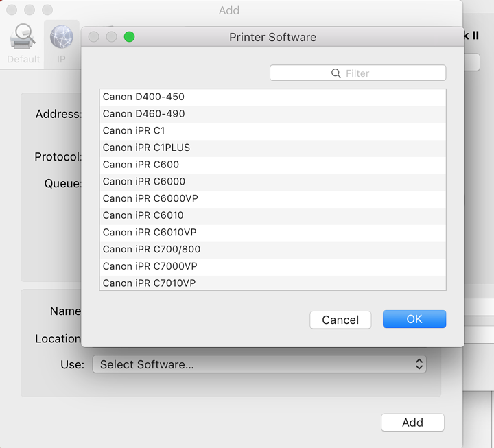Select Canon iPR C7000VP entry
The height and width of the screenshot is (448, 494).
[272, 267]
